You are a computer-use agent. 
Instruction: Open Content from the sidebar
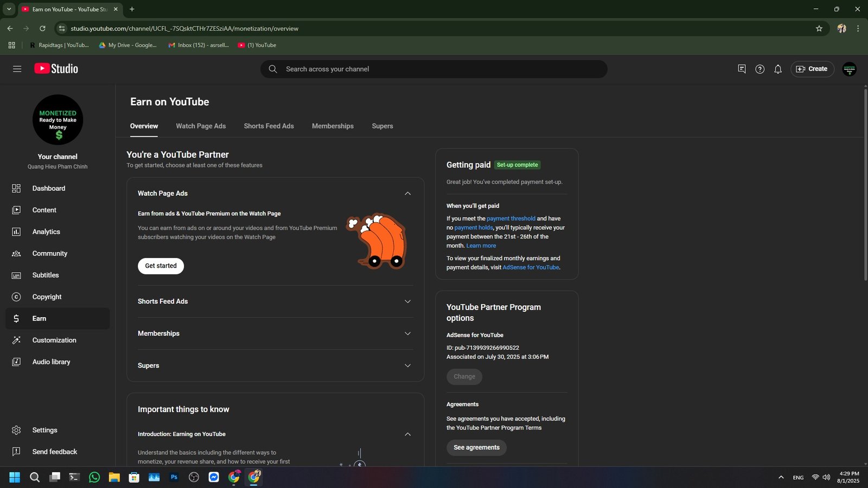(x=58, y=210)
